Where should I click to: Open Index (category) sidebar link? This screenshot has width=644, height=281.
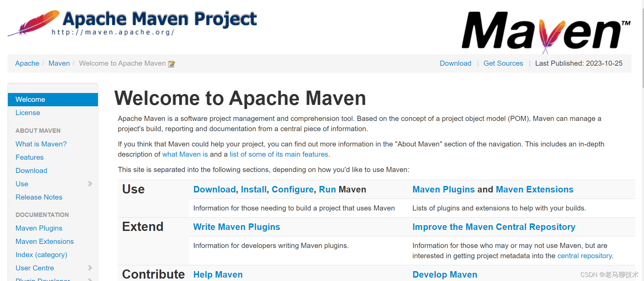point(42,255)
